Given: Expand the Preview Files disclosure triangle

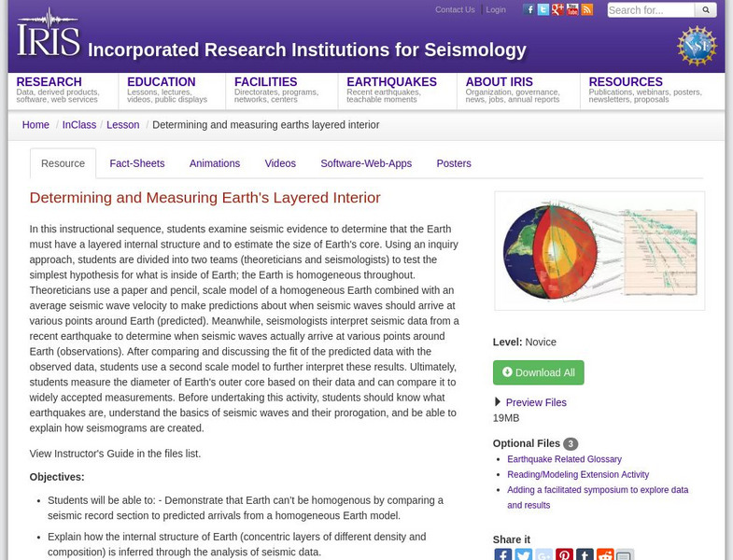Looking at the screenshot, I should (498, 401).
